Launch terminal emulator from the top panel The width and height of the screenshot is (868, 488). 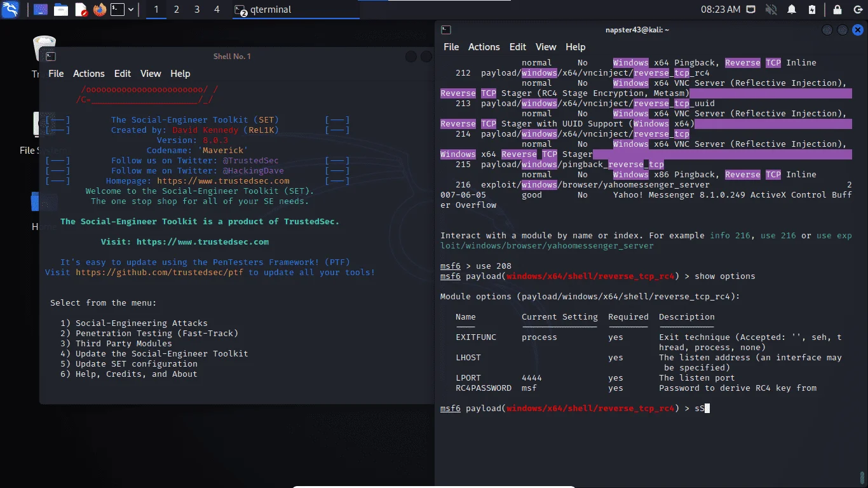pos(118,10)
